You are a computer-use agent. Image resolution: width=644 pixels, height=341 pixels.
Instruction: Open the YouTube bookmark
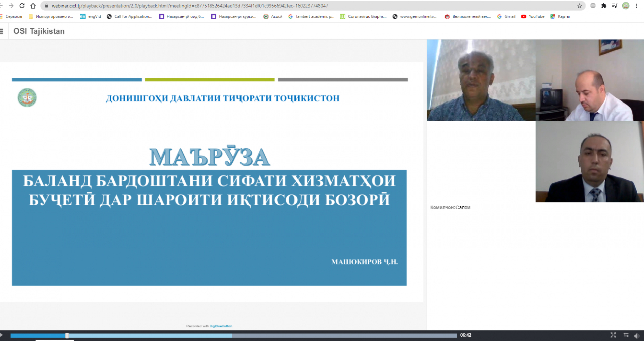533,16
